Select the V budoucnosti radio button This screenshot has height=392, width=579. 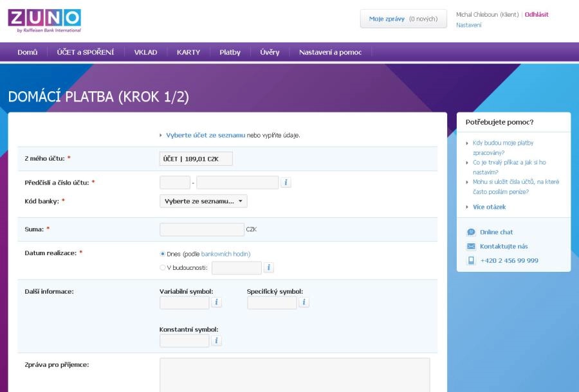point(163,267)
